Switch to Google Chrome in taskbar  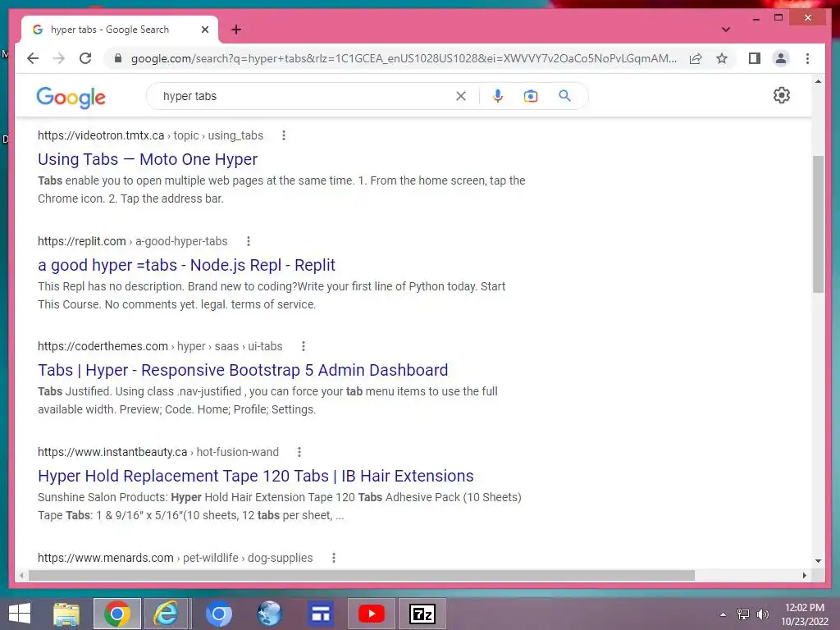pyautogui.click(x=116, y=614)
